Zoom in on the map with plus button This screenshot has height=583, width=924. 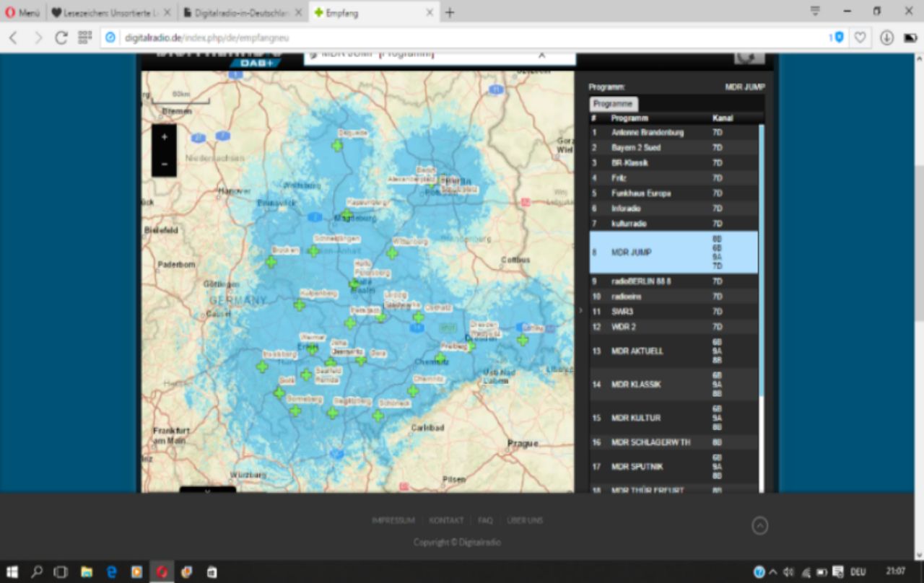tap(165, 137)
